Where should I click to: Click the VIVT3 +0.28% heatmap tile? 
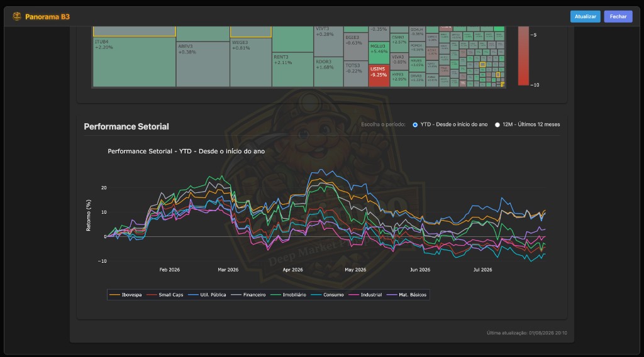[328, 41]
